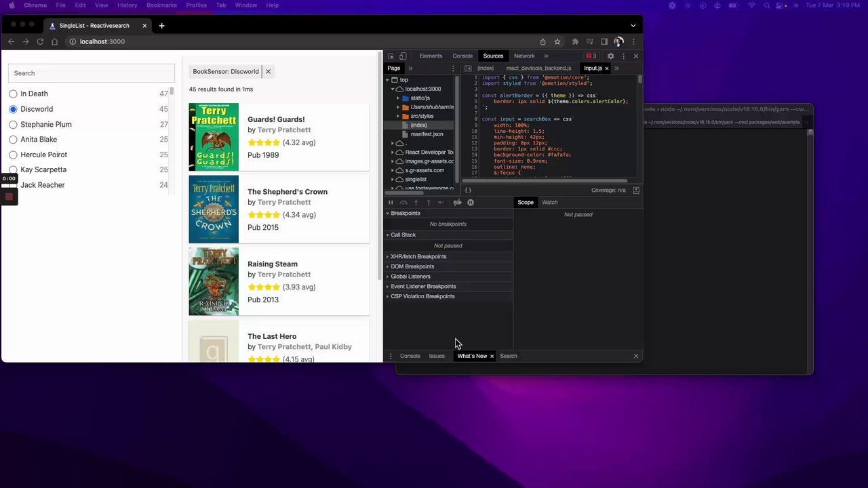Deactivate breakpoints with the slashed icon
Viewport: 868px width, 488px height.
(457, 203)
